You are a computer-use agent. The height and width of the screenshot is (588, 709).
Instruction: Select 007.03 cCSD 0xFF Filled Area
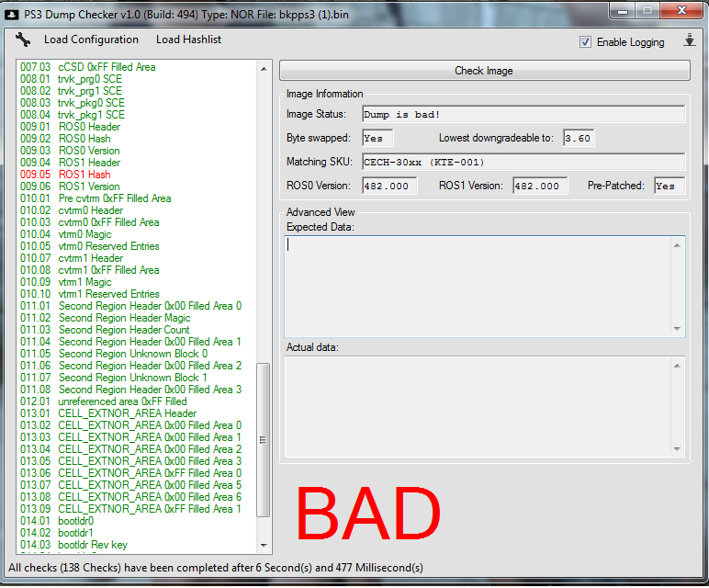tap(88, 67)
